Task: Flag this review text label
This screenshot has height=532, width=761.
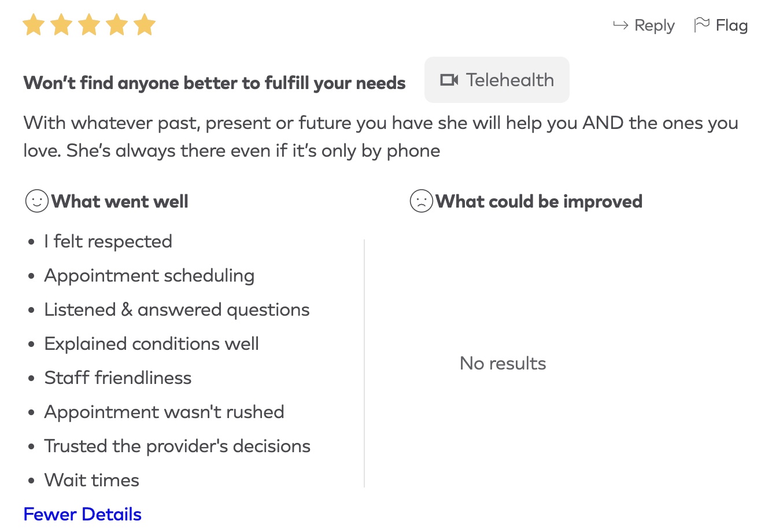Action: coord(732,25)
